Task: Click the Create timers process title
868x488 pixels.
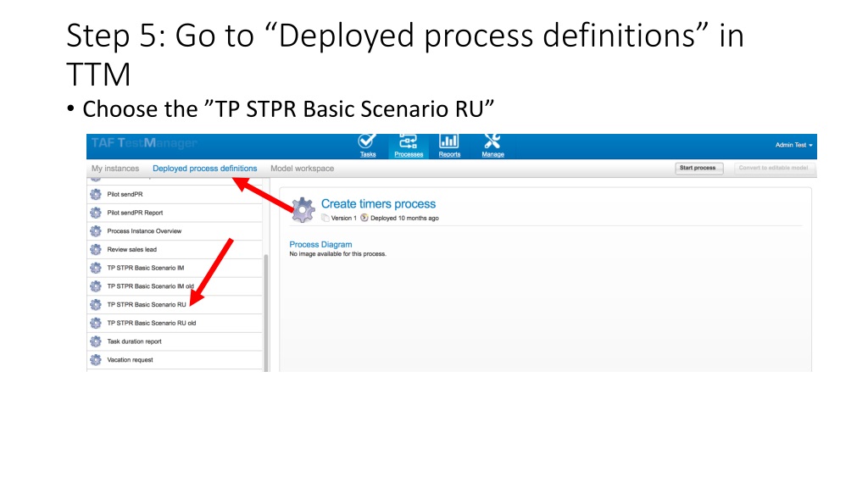Action: click(x=378, y=204)
